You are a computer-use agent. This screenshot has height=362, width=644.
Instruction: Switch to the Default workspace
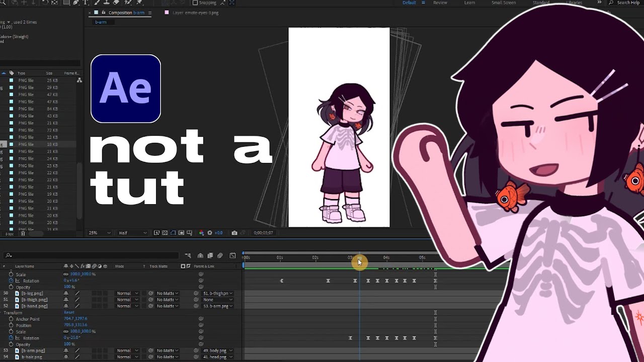coord(409,3)
